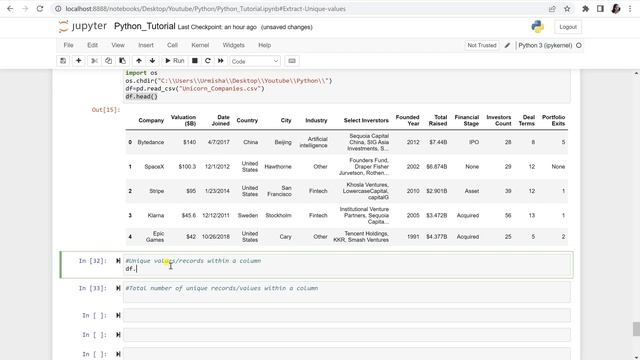Click the Out[15] output prompt
This screenshot has height=360, width=640.
click(106, 110)
